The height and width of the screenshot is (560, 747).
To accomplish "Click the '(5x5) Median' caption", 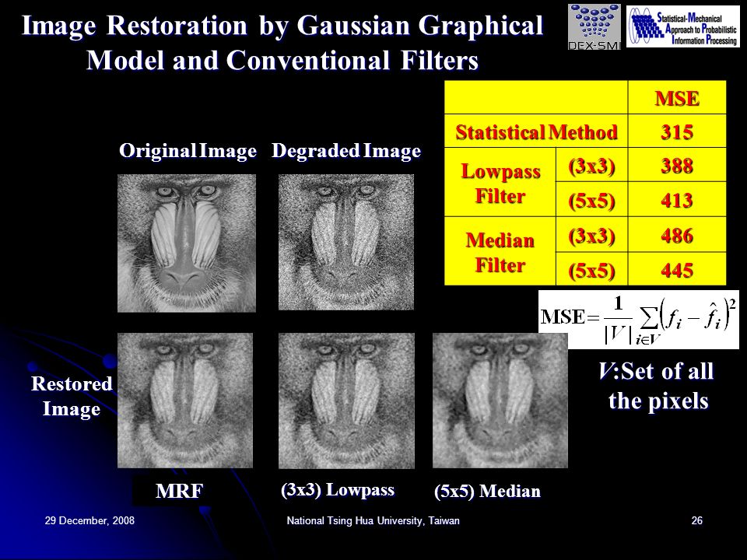I will point(487,492).
